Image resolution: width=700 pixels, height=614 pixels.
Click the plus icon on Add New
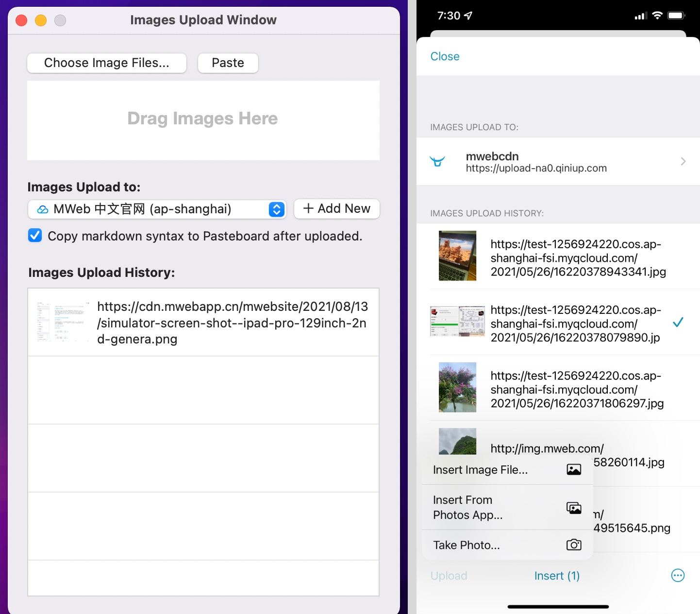tap(308, 208)
